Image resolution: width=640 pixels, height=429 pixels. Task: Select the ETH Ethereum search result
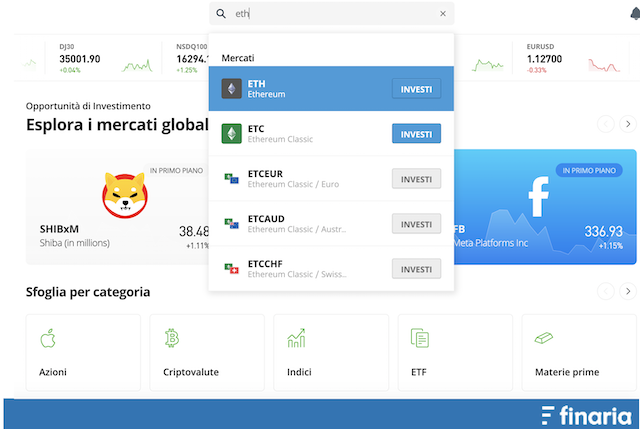point(331,89)
